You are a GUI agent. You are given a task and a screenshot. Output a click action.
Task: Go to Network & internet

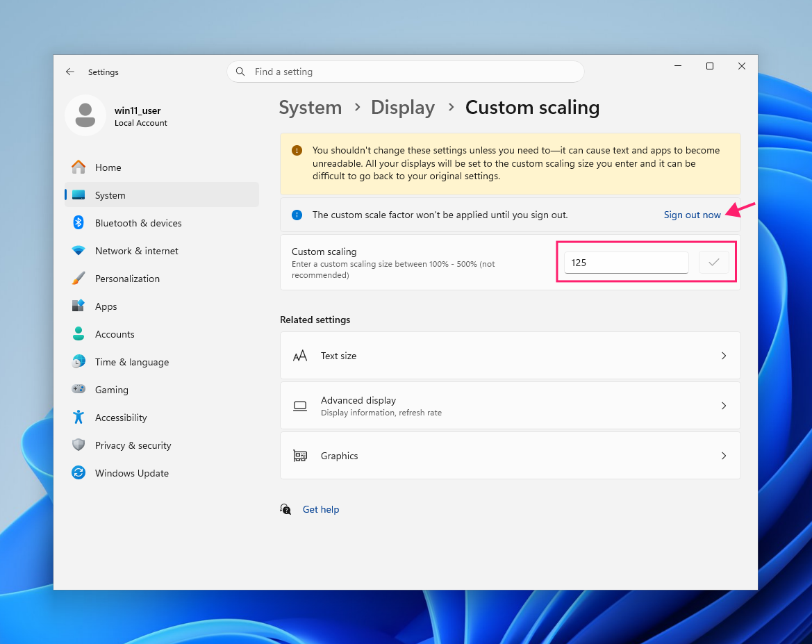(162, 251)
